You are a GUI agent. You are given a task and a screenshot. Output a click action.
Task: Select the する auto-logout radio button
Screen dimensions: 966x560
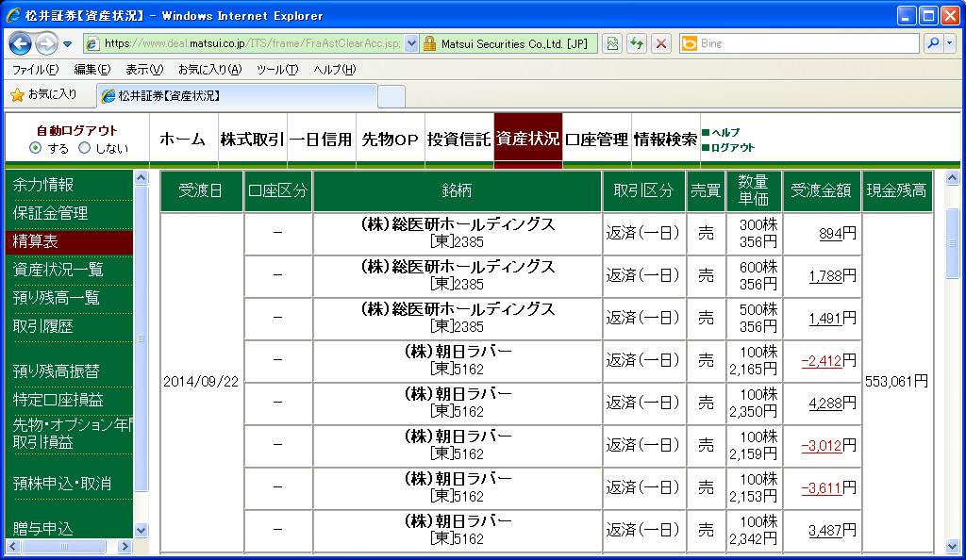pos(36,148)
